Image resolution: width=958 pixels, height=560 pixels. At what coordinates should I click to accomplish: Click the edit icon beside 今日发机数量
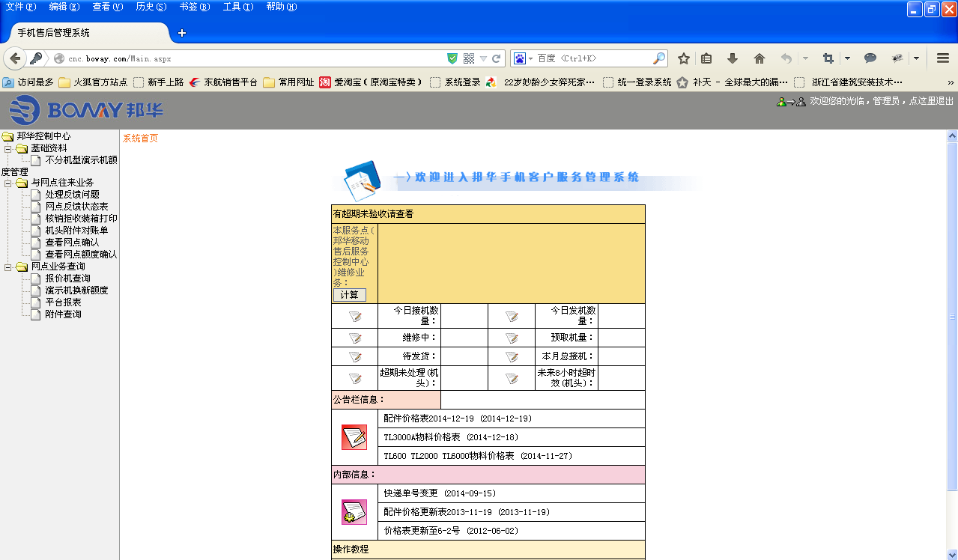tap(512, 316)
